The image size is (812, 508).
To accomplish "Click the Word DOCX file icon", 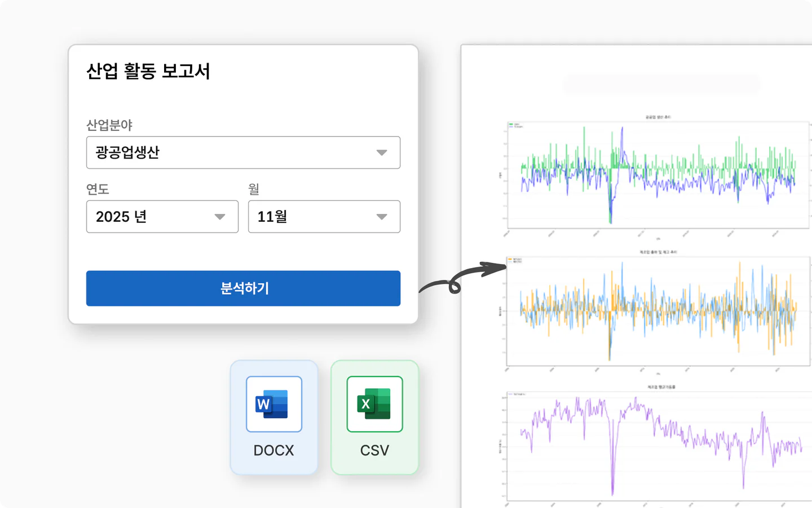I will (274, 404).
